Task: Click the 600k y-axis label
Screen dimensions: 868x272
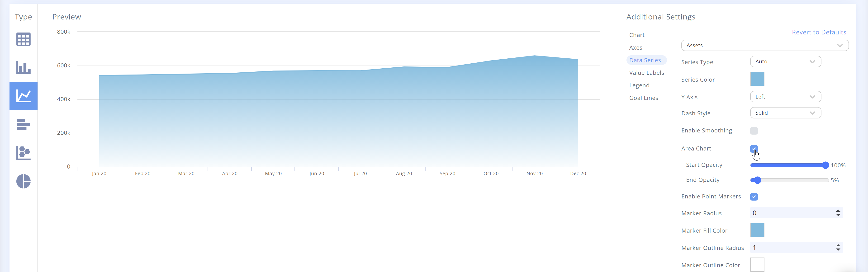Action: point(64,65)
